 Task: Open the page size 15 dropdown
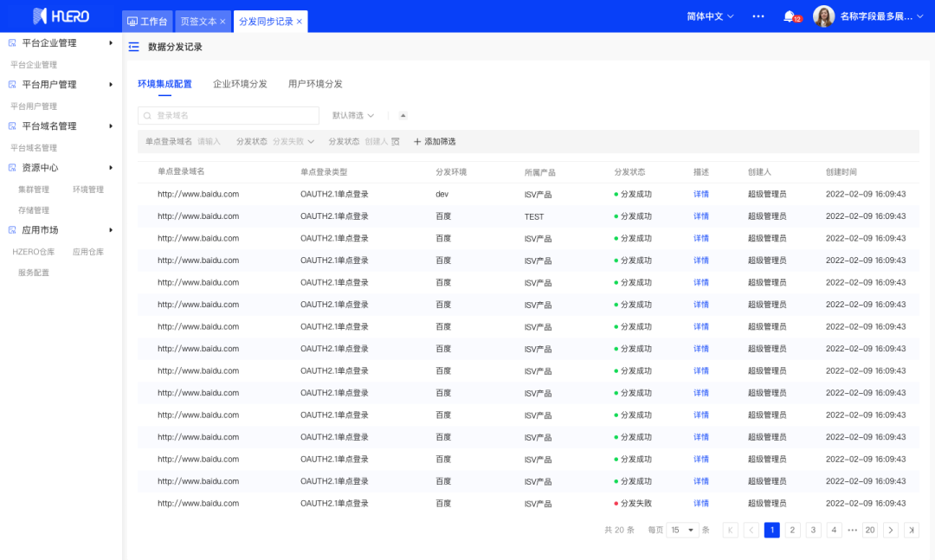click(x=683, y=530)
